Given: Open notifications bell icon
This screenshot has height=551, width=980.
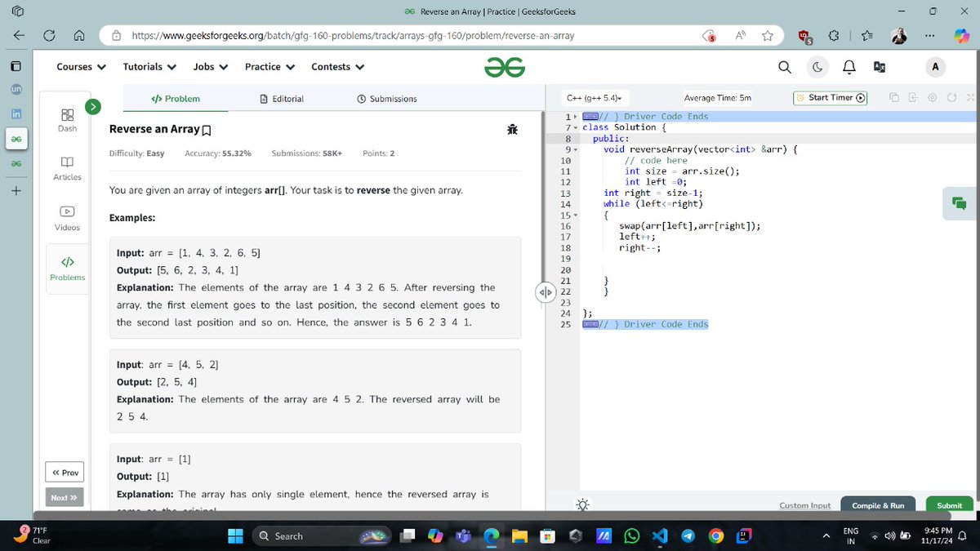Looking at the screenshot, I should pos(849,67).
